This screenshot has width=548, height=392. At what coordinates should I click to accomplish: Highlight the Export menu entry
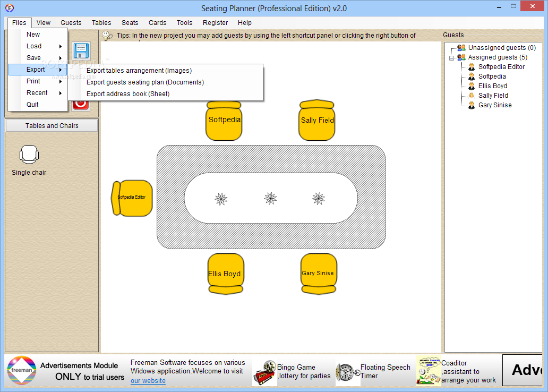point(38,70)
